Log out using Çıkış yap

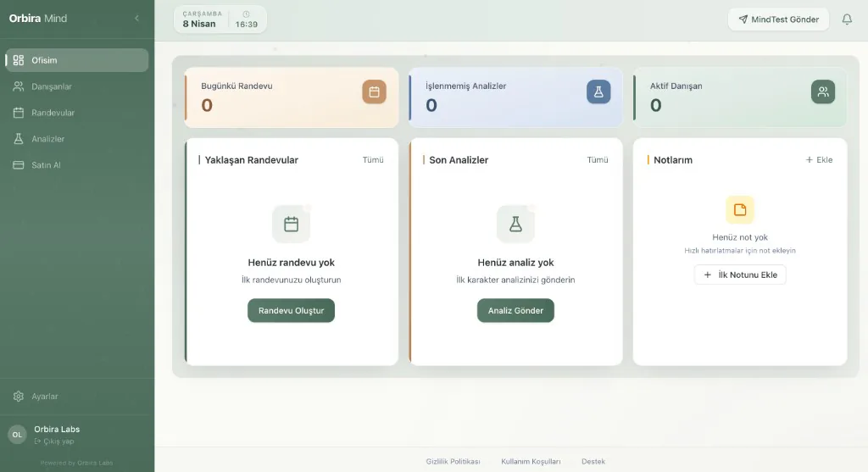(54, 441)
